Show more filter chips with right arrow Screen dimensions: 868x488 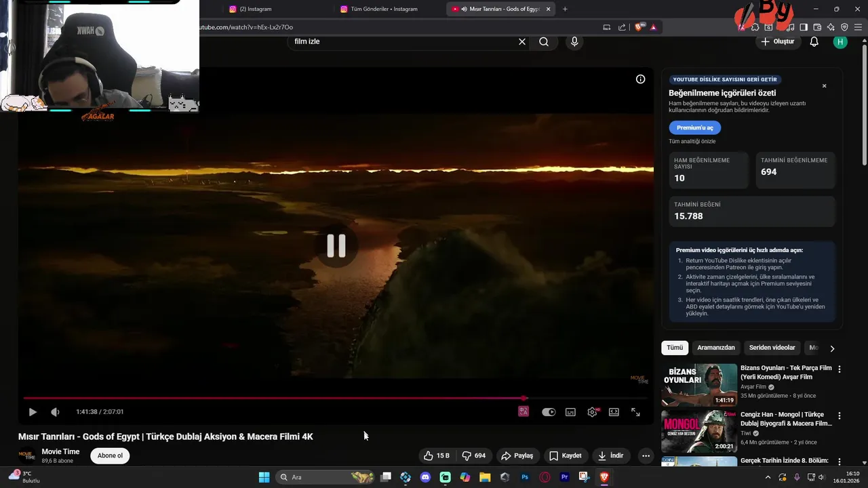click(x=832, y=348)
